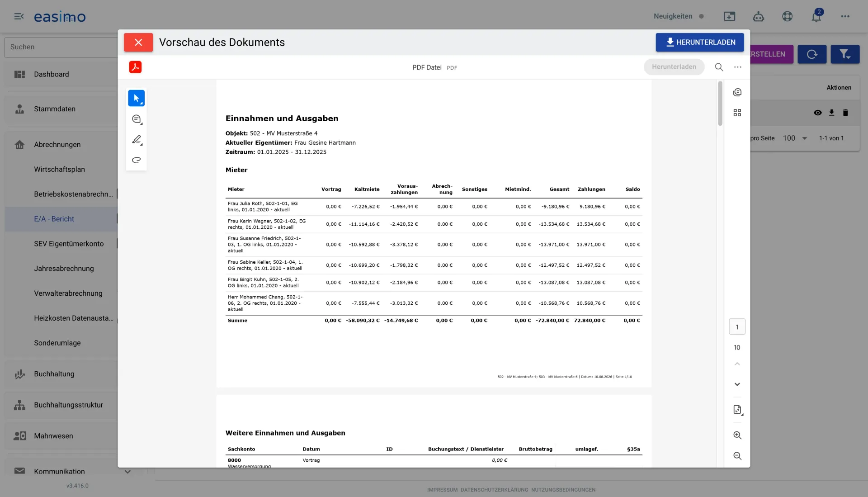Select the add comment tool
868x497 pixels.
[x=137, y=119]
